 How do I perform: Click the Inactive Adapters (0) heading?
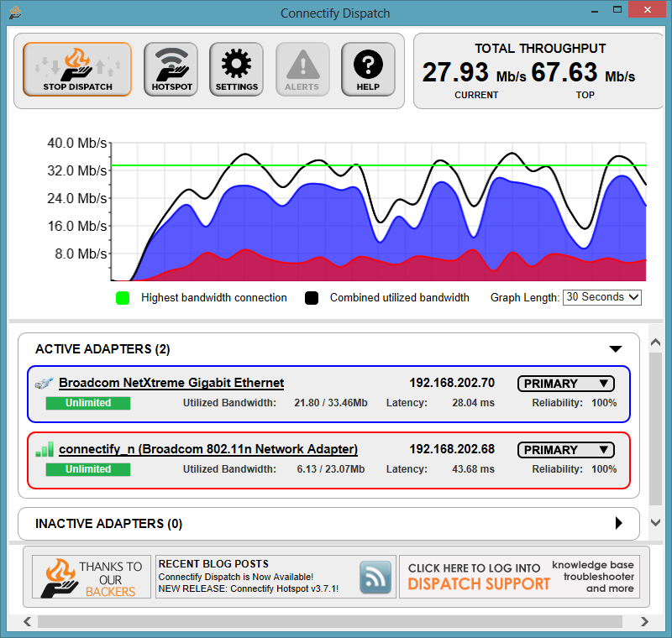108,524
